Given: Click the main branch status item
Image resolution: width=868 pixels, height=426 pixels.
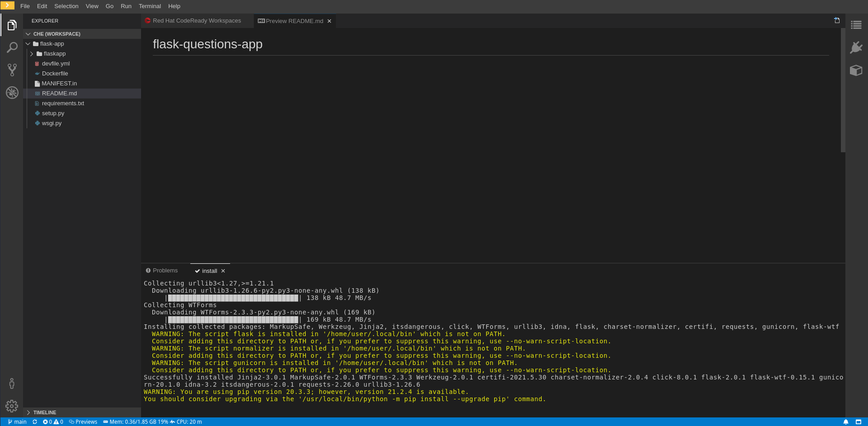Looking at the screenshot, I should pyautogui.click(x=17, y=422).
